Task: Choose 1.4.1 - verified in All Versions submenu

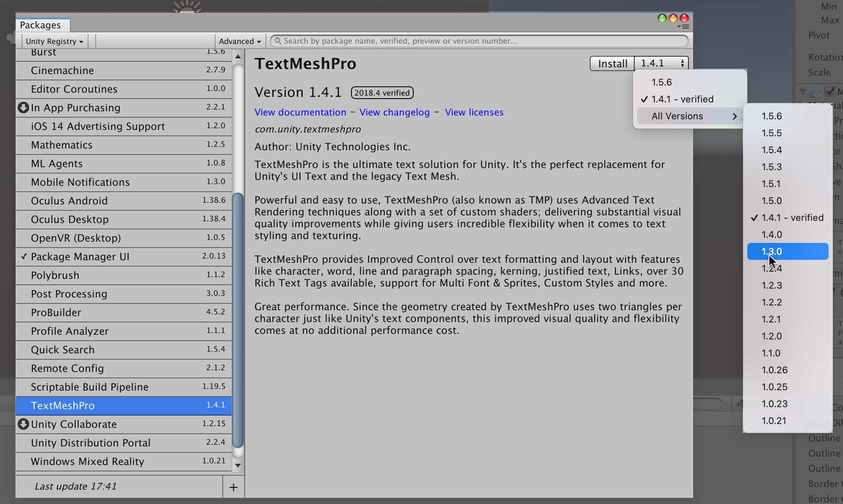Action: (x=788, y=218)
